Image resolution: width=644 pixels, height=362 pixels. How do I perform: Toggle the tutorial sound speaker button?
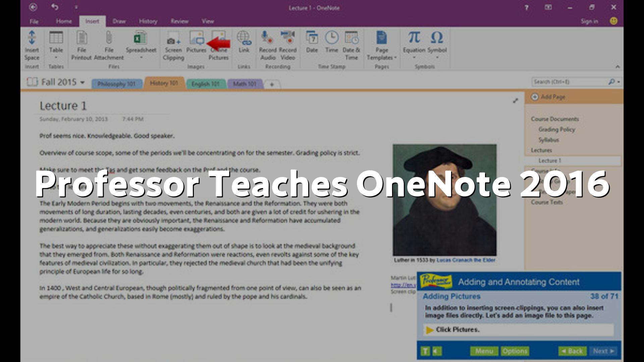(437, 351)
